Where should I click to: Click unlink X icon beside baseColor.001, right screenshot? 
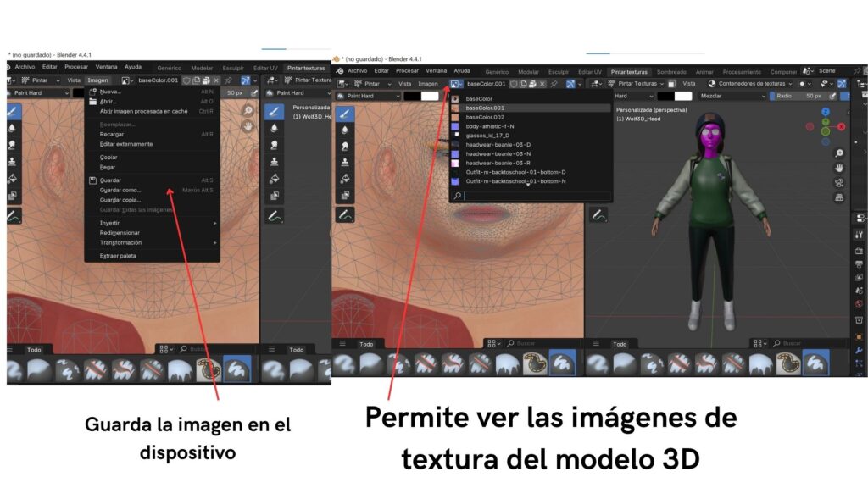pyautogui.click(x=542, y=84)
